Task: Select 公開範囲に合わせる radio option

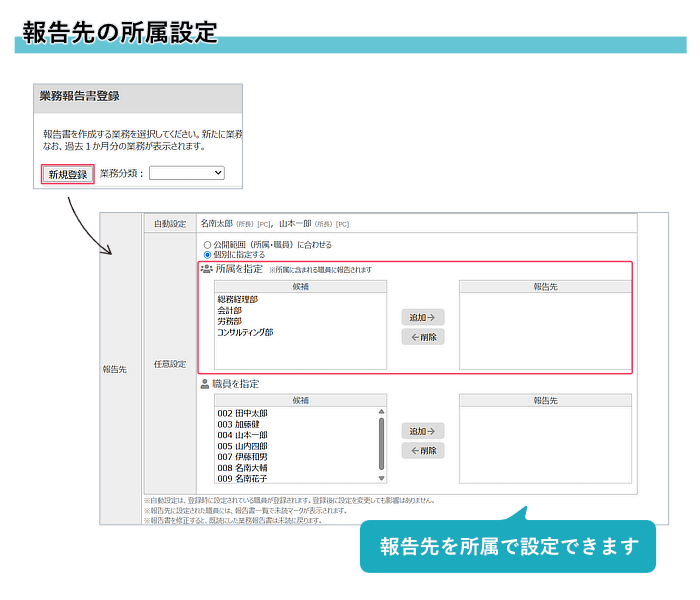Action: (x=207, y=244)
